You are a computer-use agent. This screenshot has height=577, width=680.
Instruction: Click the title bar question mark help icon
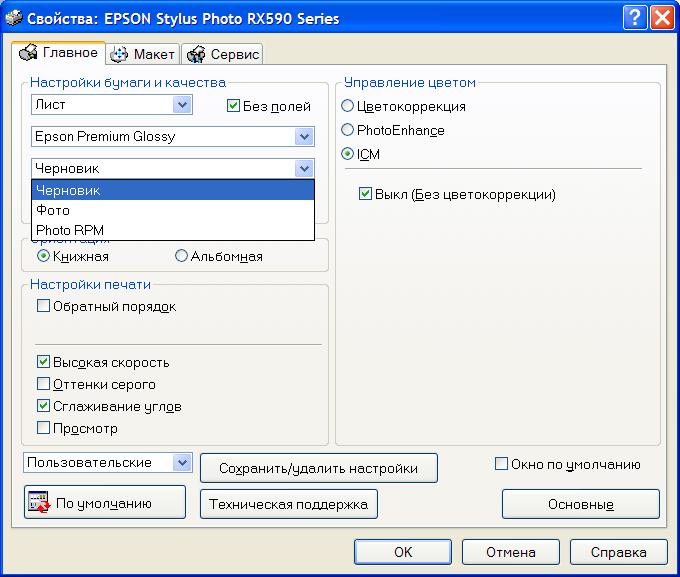(x=634, y=18)
